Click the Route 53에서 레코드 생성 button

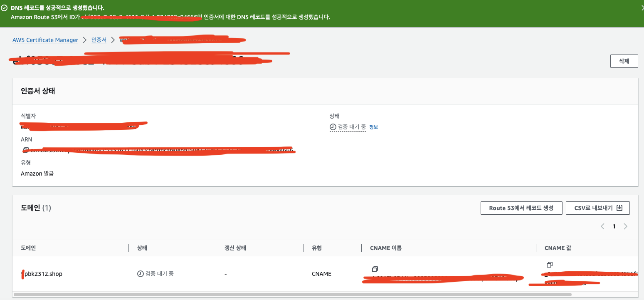point(521,208)
